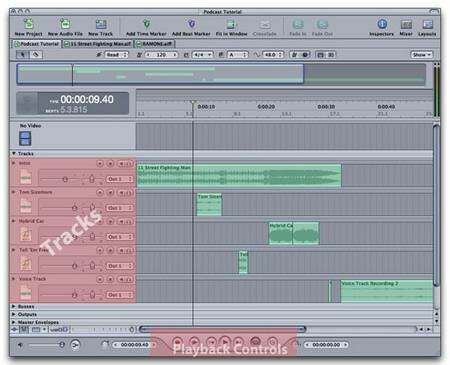Image resolution: width=450 pixels, height=365 pixels.
Task: Click the cycle button in the transport
Action: [x=255, y=342]
